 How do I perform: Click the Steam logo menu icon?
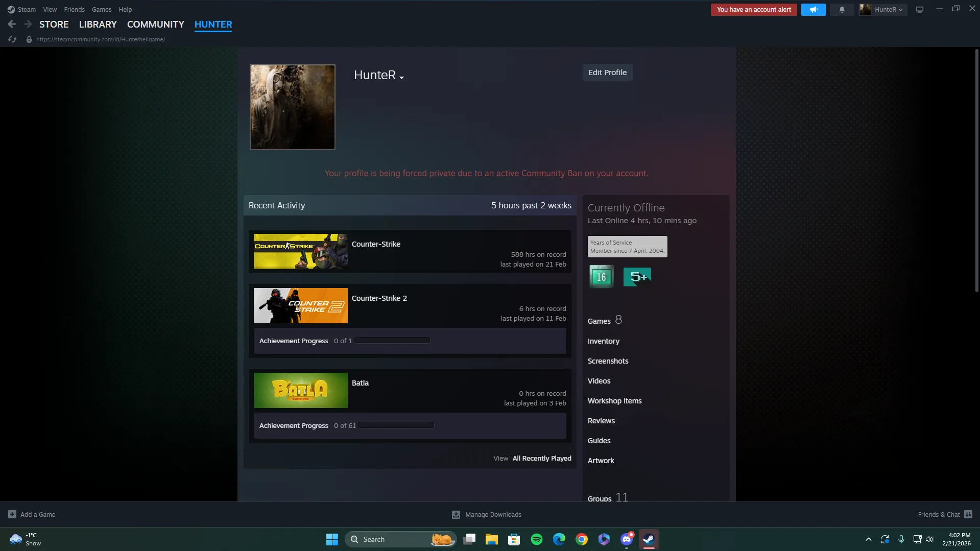pyautogui.click(x=11, y=9)
